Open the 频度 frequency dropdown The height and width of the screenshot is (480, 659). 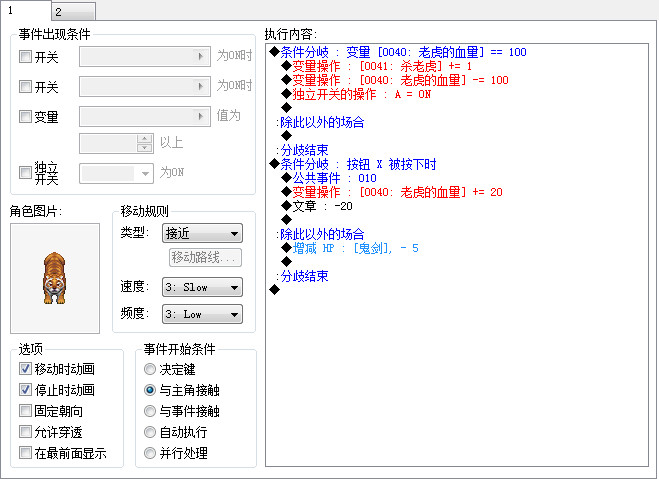[x=202, y=314]
